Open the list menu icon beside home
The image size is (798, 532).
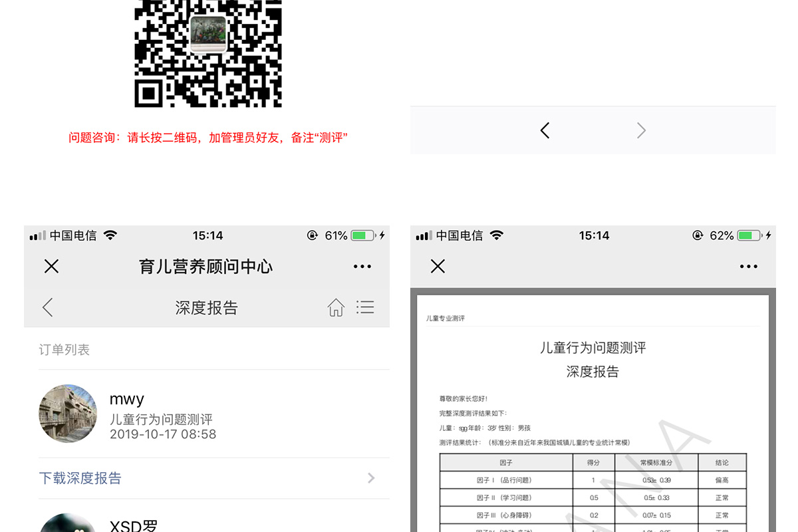tap(365, 307)
